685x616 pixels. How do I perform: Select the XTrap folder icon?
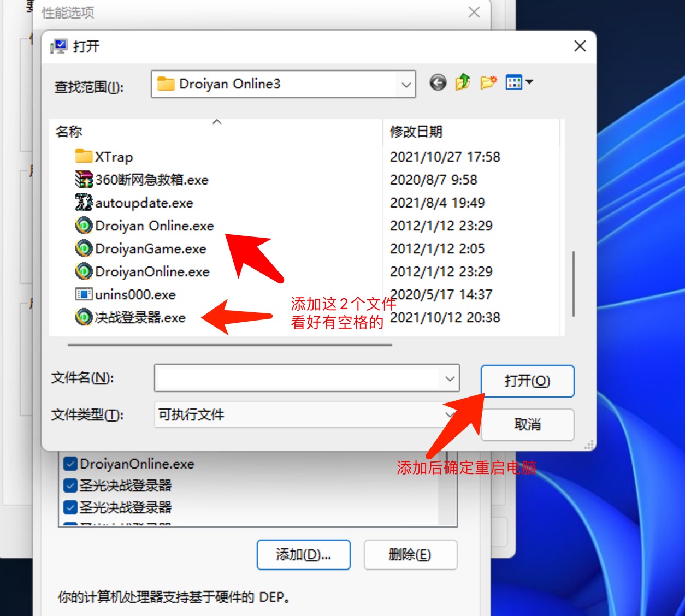[x=84, y=156]
